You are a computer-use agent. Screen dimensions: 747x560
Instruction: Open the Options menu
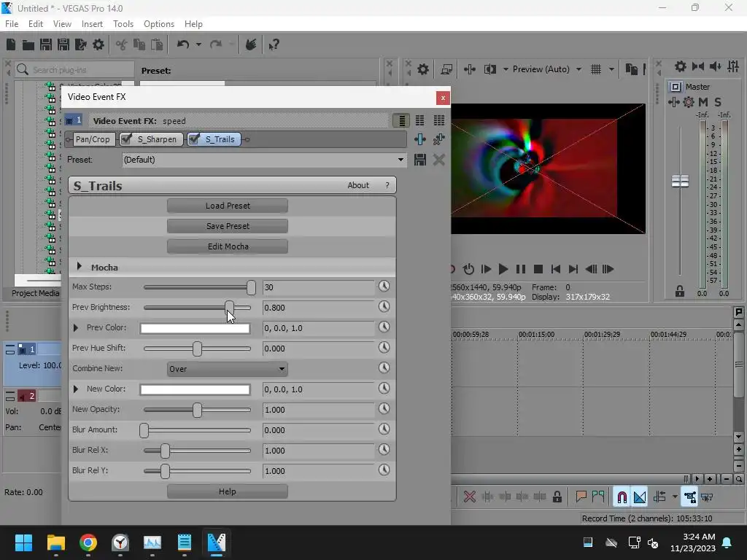click(158, 24)
